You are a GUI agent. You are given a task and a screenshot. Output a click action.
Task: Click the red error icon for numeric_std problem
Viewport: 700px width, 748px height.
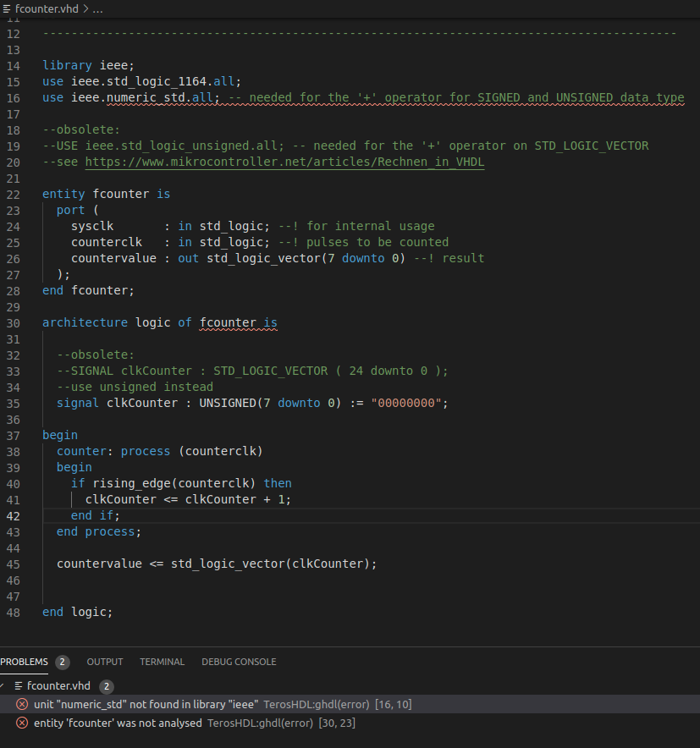22,704
